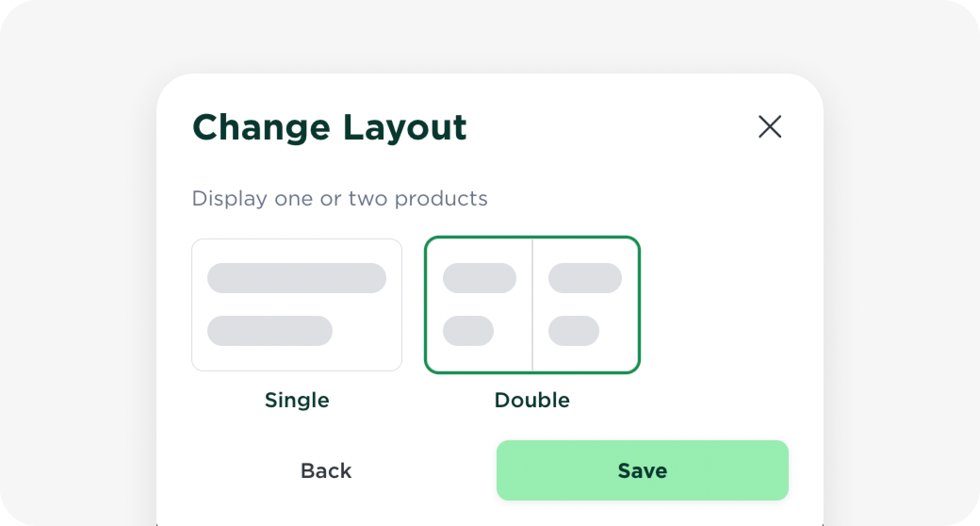Select the Double layout card
The width and height of the screenshot is (980, 526).
532,305
